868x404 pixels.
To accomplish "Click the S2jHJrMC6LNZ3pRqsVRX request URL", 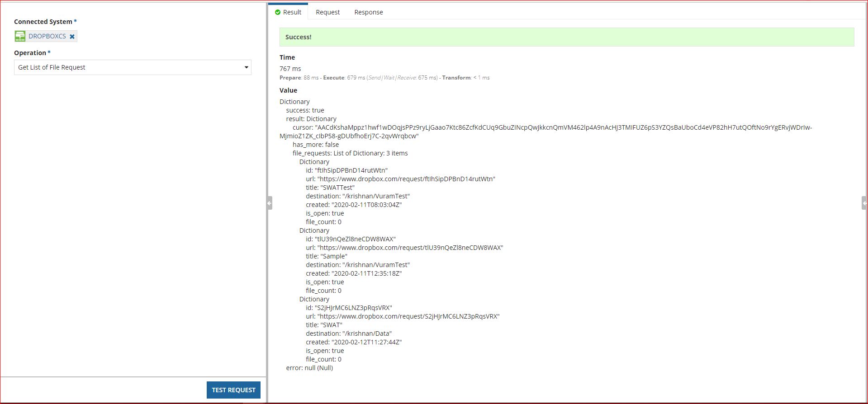I will point(408,316).
